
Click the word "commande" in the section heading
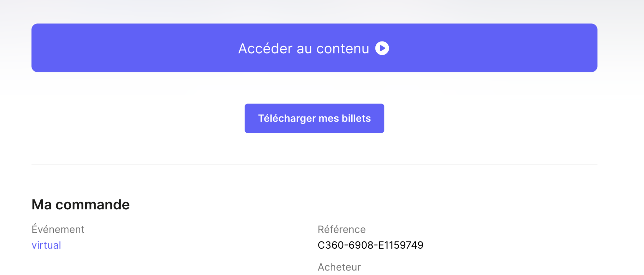(92, 205)
